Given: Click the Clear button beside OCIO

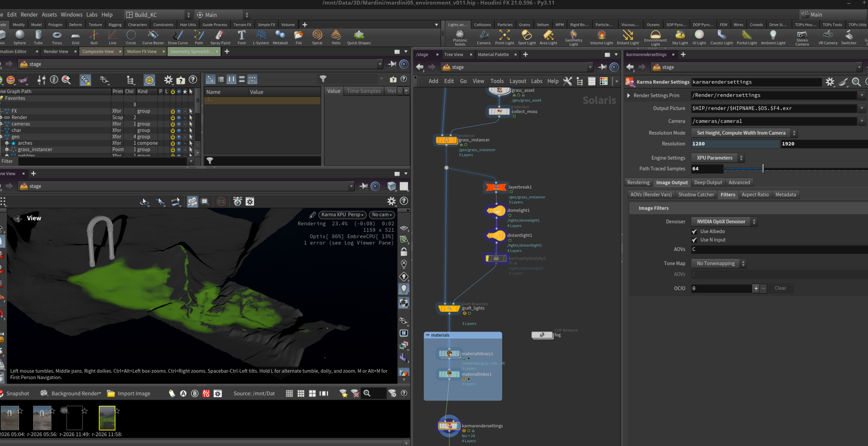Looking at the screenshot, I should point(780,288).
